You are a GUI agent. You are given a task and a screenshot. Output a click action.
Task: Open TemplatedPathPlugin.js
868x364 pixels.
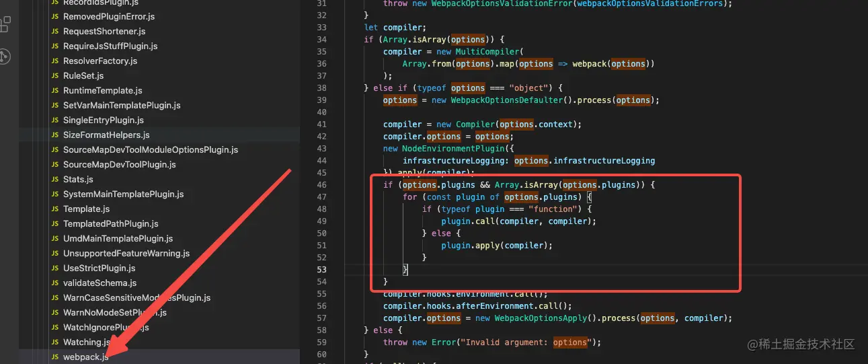111,224
